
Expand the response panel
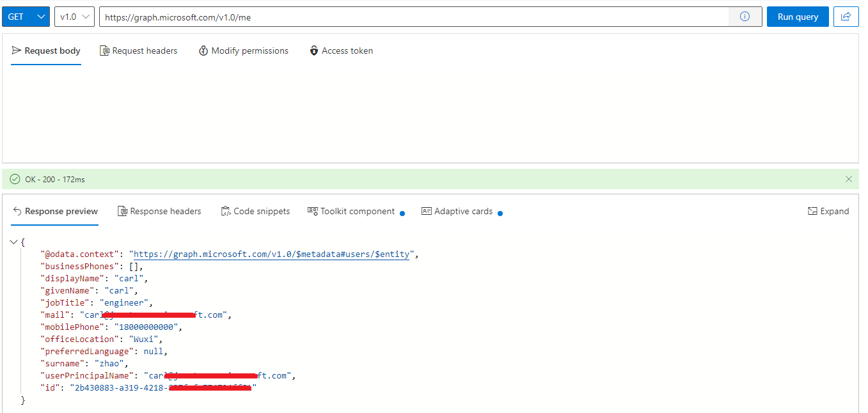tap(828, 211)
